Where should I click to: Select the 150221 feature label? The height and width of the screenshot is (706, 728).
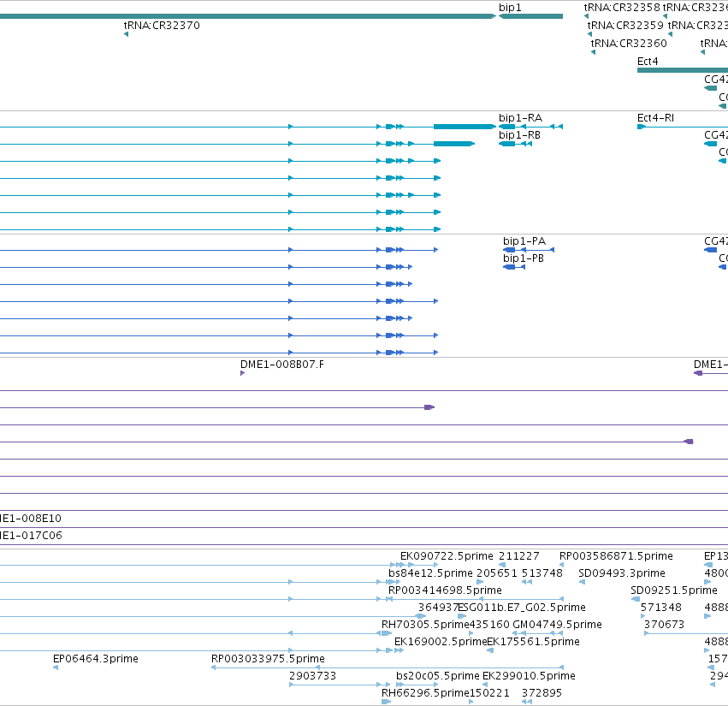[x=489, y=693]
